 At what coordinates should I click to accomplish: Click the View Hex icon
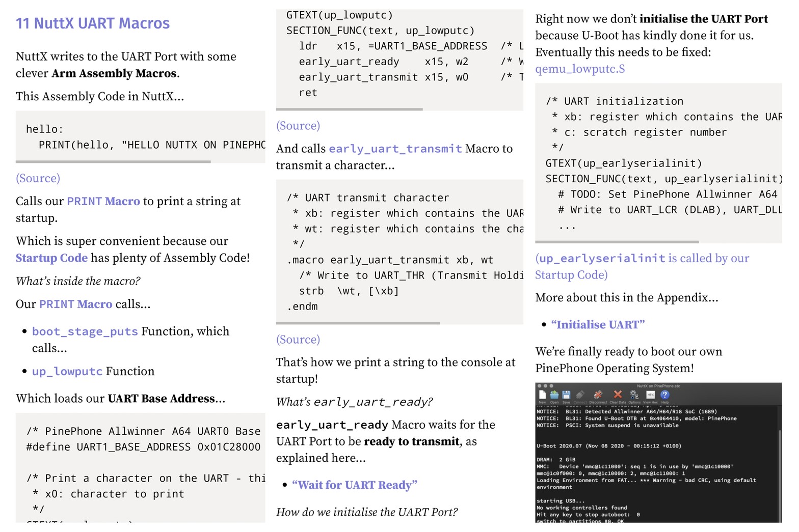pos(650,396)
